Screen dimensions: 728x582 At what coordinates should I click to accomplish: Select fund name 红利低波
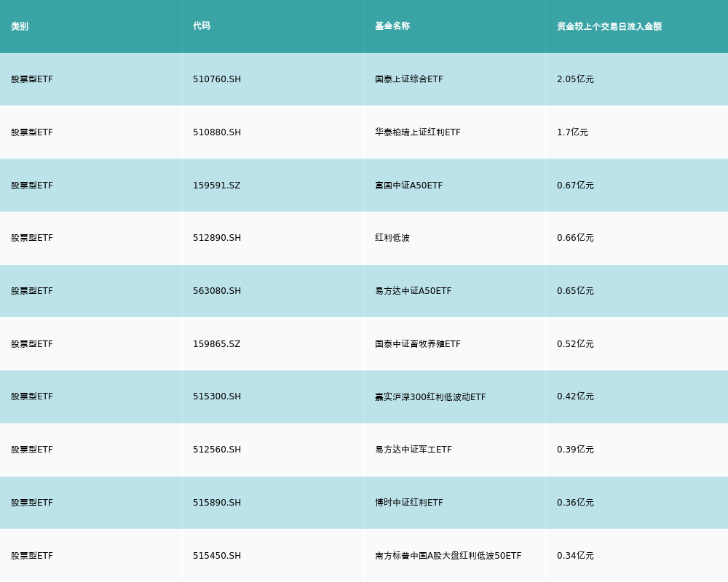pyautogui.click(x=392, y=238)
